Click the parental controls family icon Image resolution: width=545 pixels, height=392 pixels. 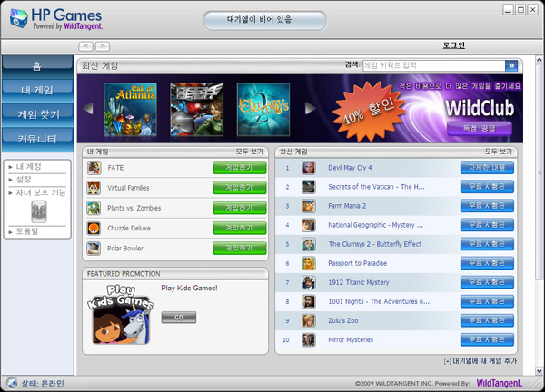39,211
